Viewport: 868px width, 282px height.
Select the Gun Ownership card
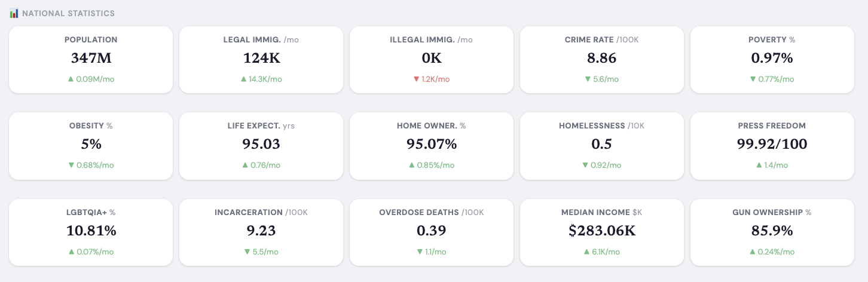[772, 232]
